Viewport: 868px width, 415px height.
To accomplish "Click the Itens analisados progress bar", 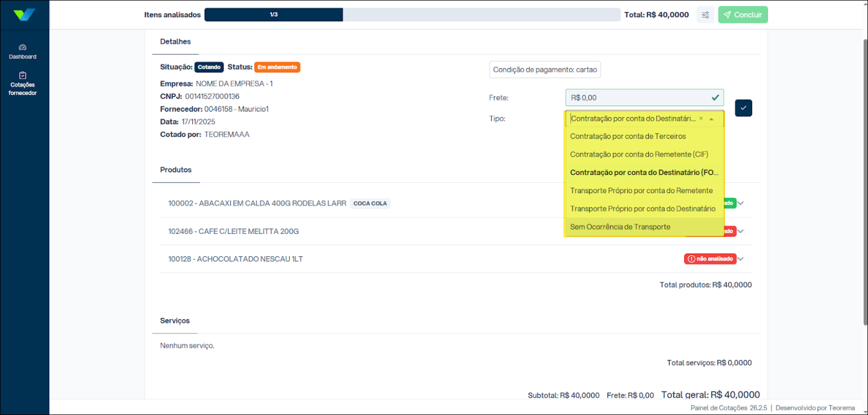I will 412,15.
